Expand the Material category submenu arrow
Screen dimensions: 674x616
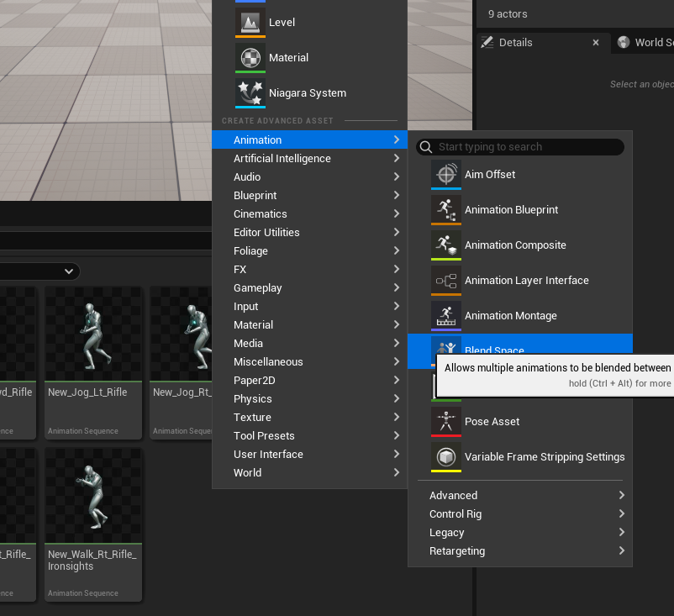tap(397, 324)
